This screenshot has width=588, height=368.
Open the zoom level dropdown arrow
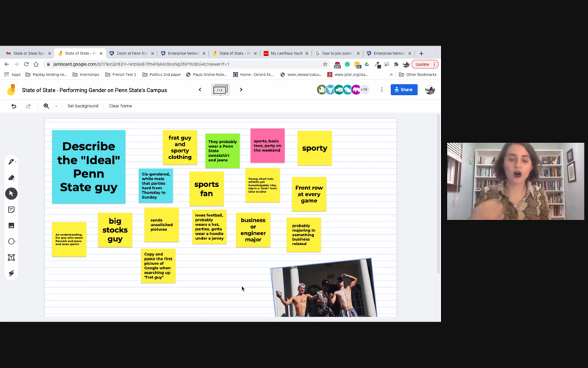pyautogui.click(x=56, y=106)
